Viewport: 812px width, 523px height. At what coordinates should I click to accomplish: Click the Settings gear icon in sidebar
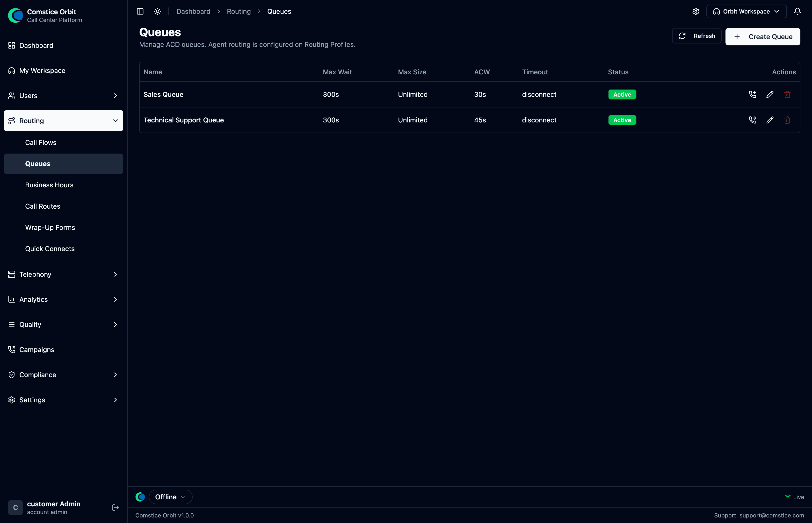point(12,400)
